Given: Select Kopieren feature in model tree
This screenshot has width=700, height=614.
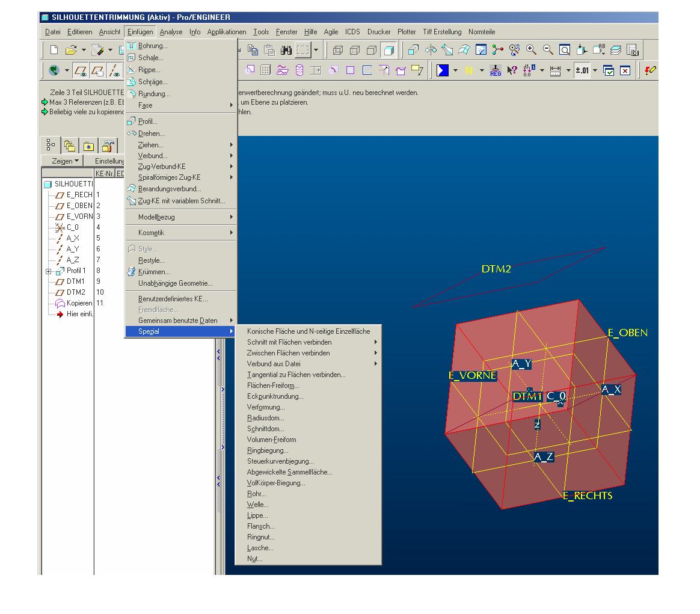Looking at the screenshot, I should click(79, 302).
